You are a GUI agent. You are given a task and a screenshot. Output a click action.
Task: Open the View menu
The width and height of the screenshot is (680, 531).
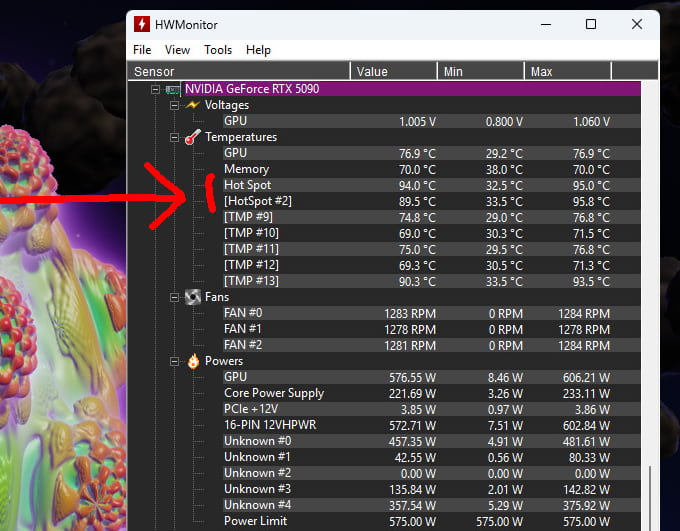[x=177, y=50]
